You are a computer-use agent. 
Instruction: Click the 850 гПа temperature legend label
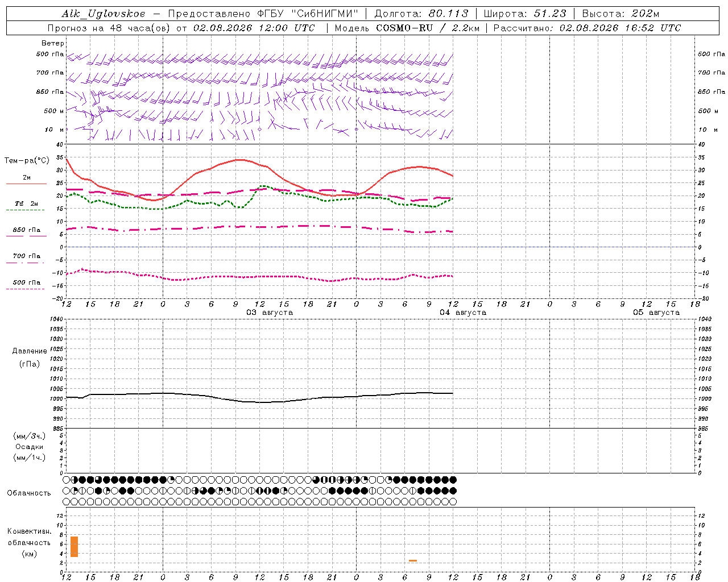(x=27, y=230)
